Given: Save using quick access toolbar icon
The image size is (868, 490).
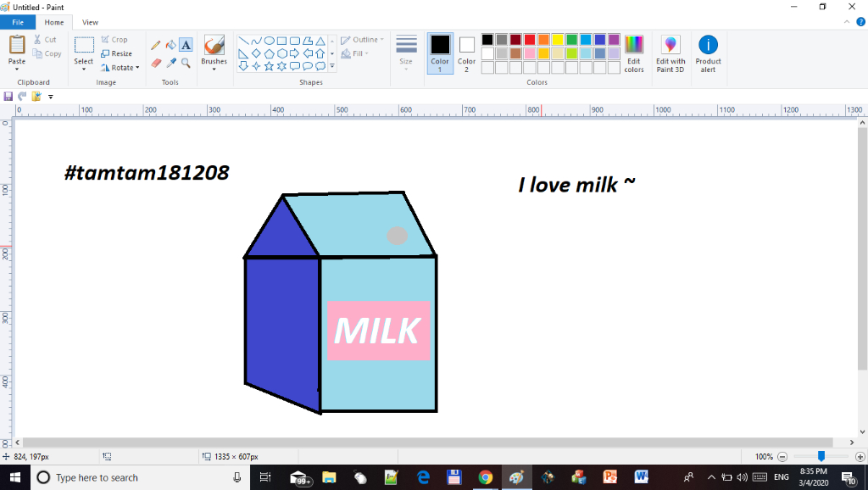Looking at the screenshot, I should [x=8, y=97].
